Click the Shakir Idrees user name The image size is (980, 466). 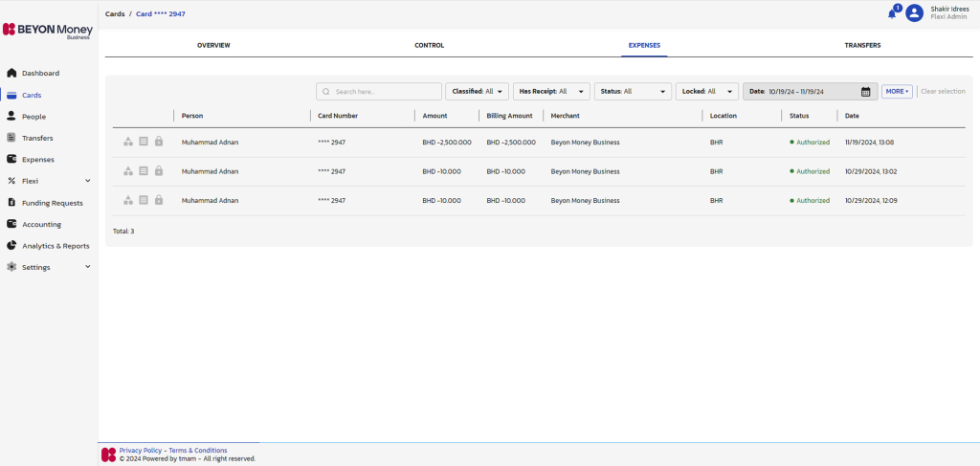pyautogui.click(x=950, y=9)
